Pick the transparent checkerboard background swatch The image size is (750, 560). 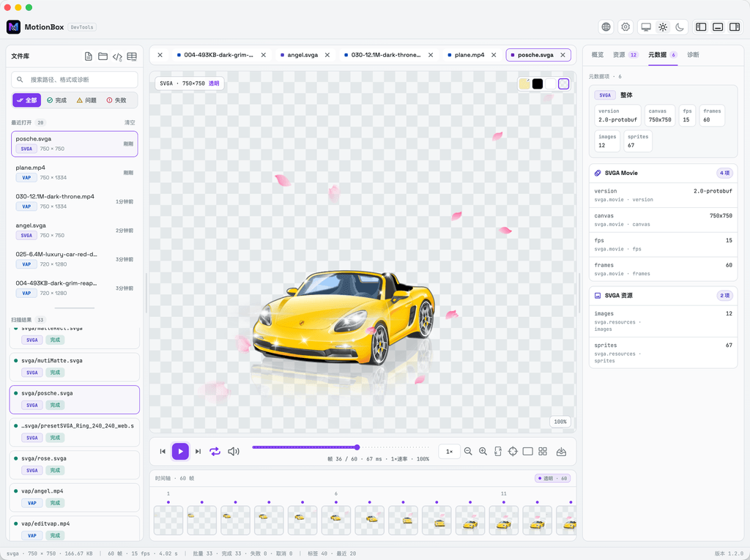coord(564,83)
